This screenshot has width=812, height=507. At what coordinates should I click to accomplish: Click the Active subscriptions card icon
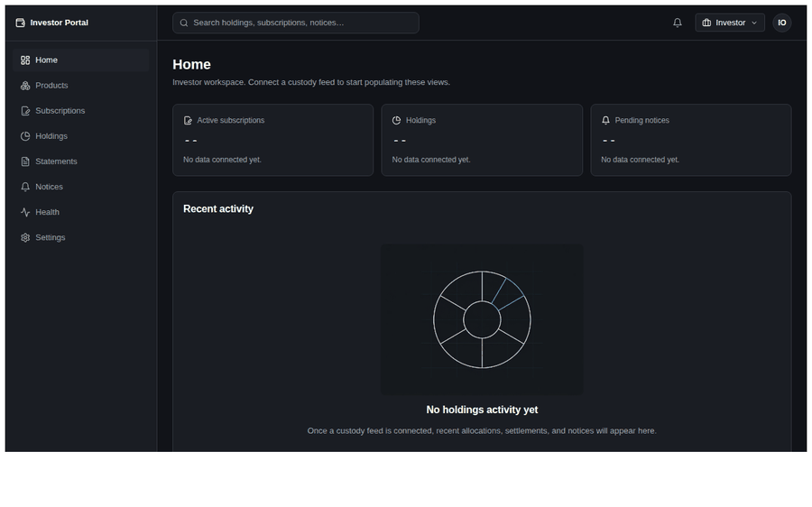188,121
